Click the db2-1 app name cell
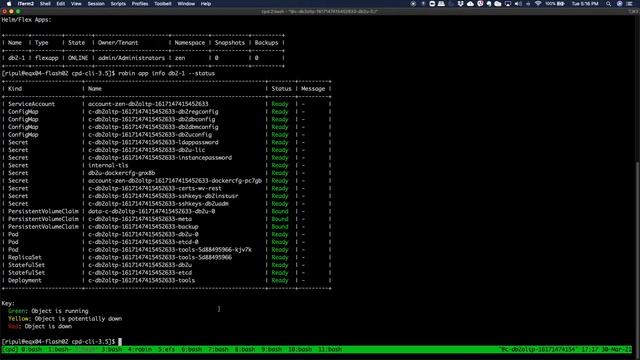 tap(17, 58)
